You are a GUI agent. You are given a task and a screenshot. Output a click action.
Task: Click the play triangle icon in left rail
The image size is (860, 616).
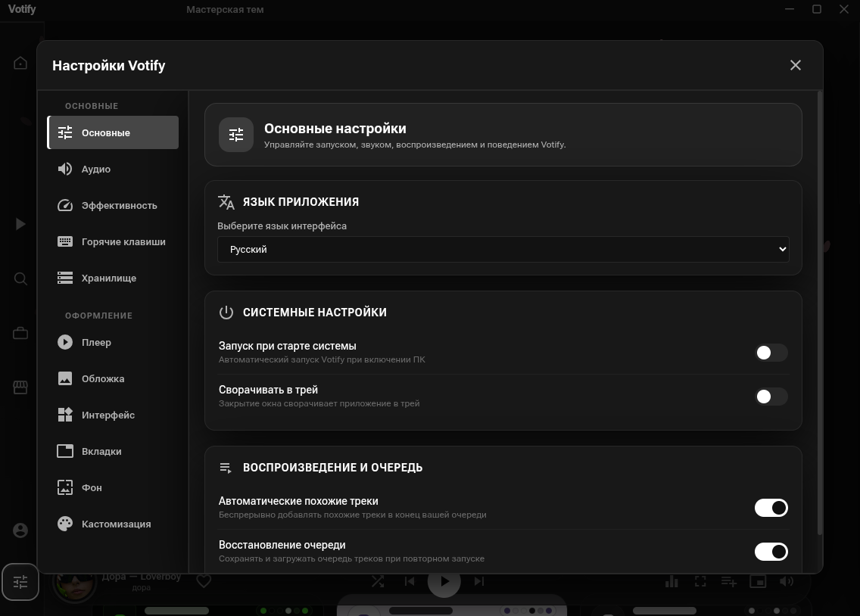tap(20, 223)
